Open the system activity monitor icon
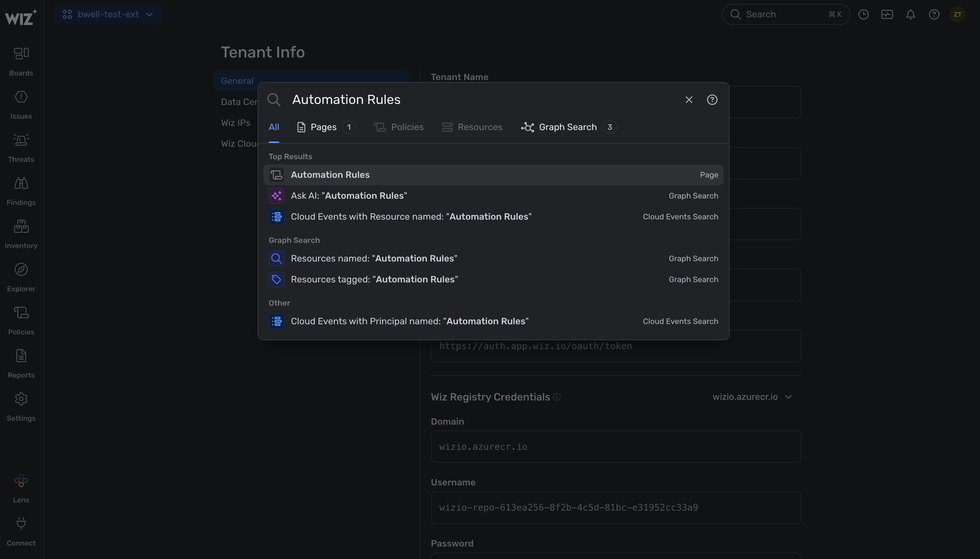 (x=887, y=15)
